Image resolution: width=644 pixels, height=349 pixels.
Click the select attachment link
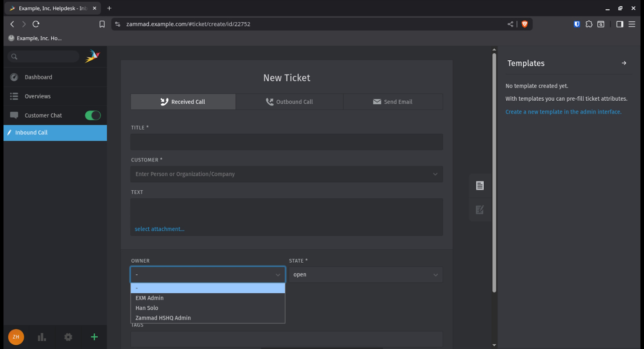(159, 229)
